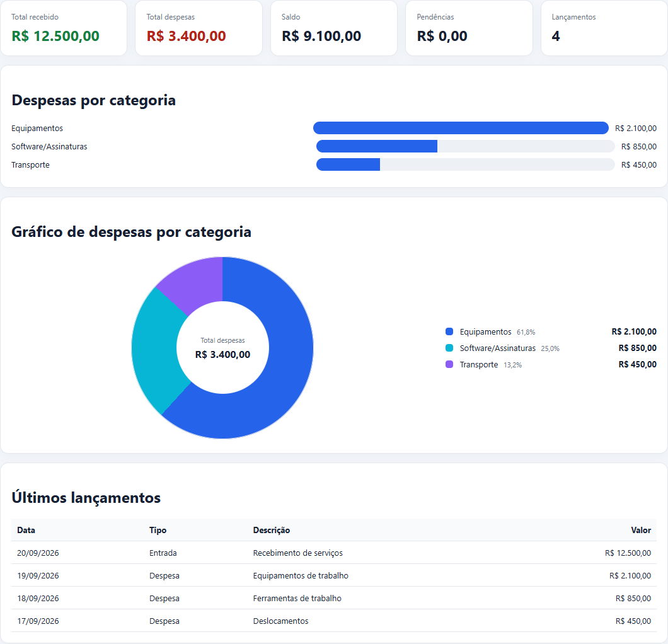Click the purple Transporte legend swatch

point(449,364)
